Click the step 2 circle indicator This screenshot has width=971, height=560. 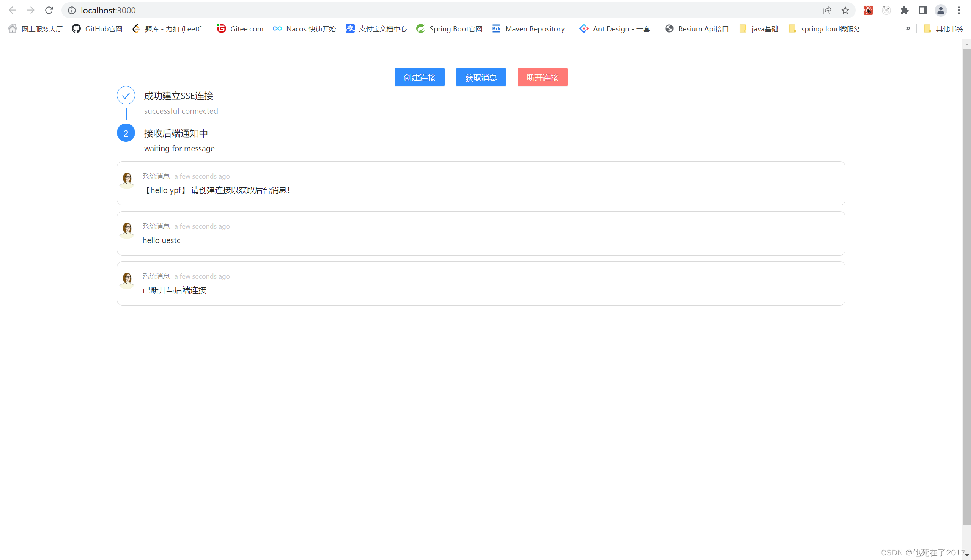coord(126,133)
